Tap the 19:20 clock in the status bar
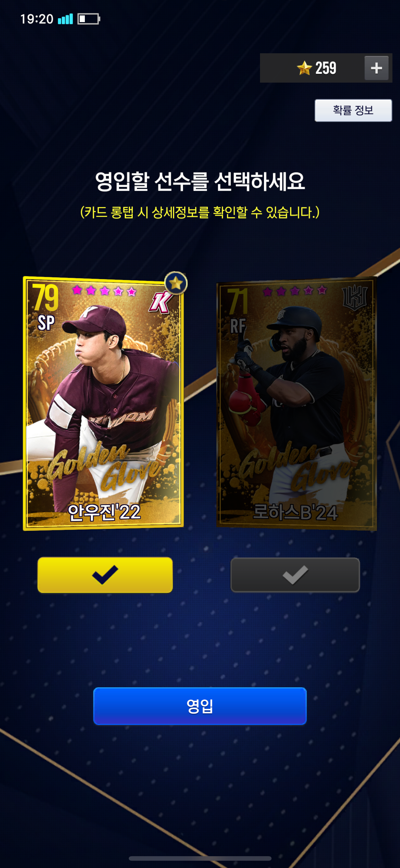 37,19
